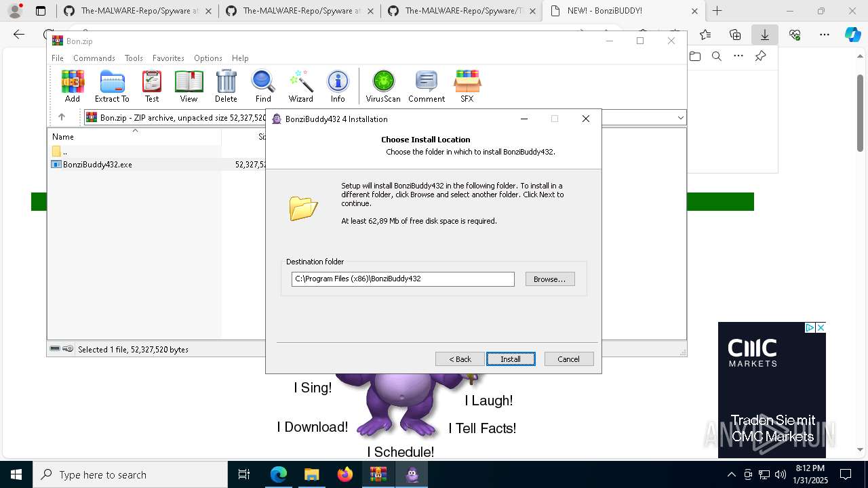Open File Explorer from taskbar
Screen dimensions: 868x488
[x=312, y=474]
